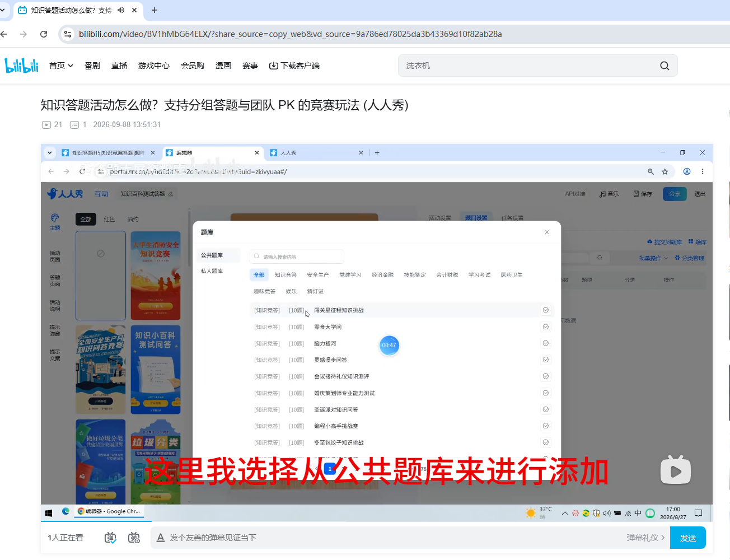730x560 pixels.
Task: Open 游戏中心 navigation item
Action: point(154,66)
